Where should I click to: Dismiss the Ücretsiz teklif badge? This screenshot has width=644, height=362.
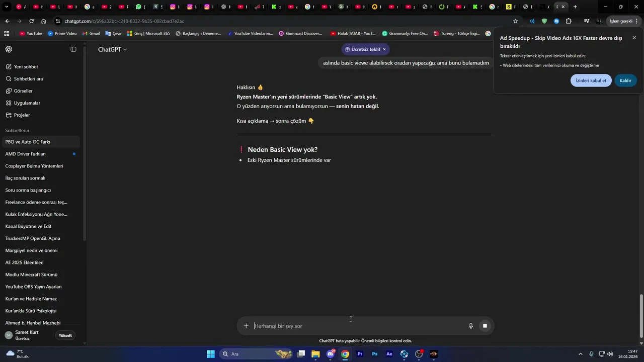384,49
